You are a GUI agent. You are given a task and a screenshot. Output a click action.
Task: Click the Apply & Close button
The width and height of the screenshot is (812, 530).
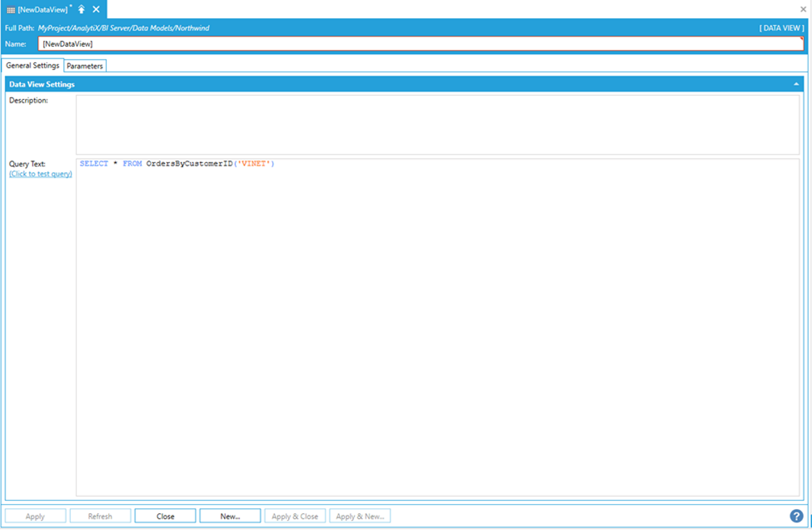[x=294, y=516]
